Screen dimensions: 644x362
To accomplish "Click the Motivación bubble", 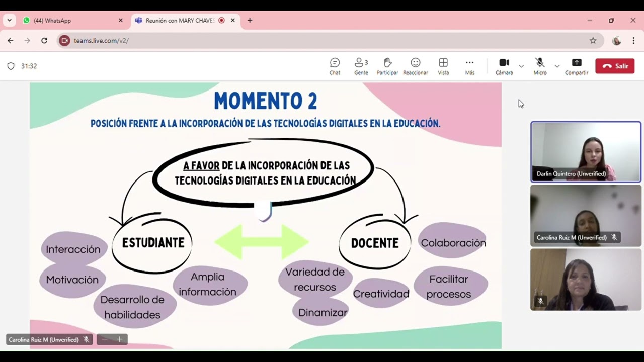I will click(72, 280).
